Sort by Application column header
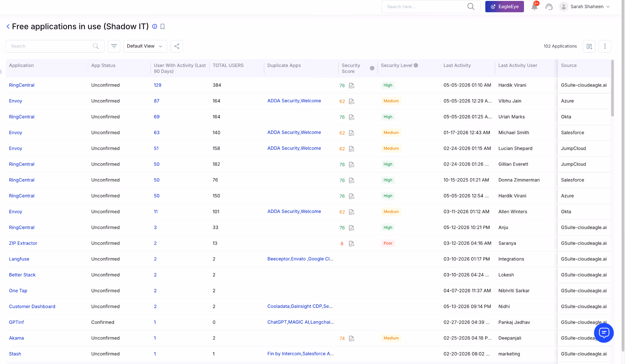625x364 pixels. pyautogui.click(x=21, y=65)
